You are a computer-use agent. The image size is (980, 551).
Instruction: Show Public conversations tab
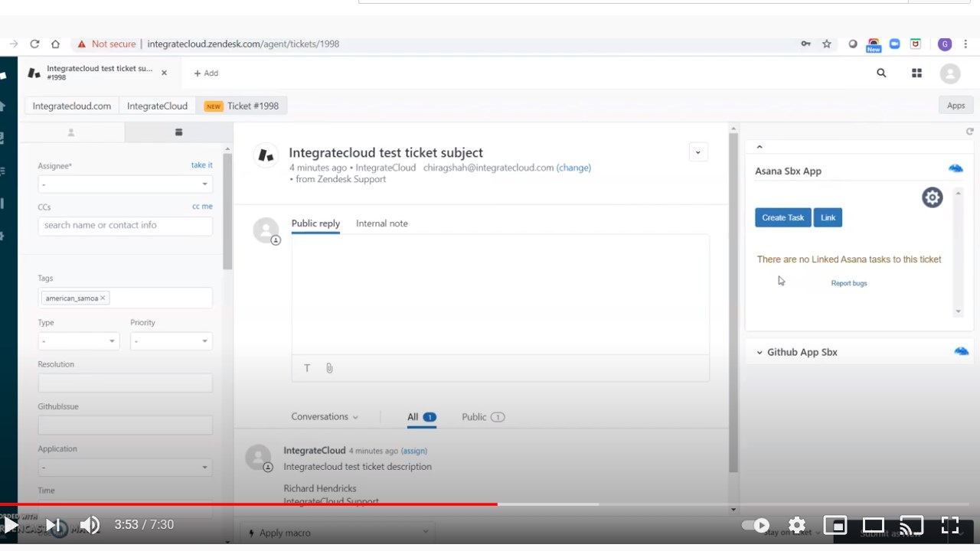coord(483,417)
